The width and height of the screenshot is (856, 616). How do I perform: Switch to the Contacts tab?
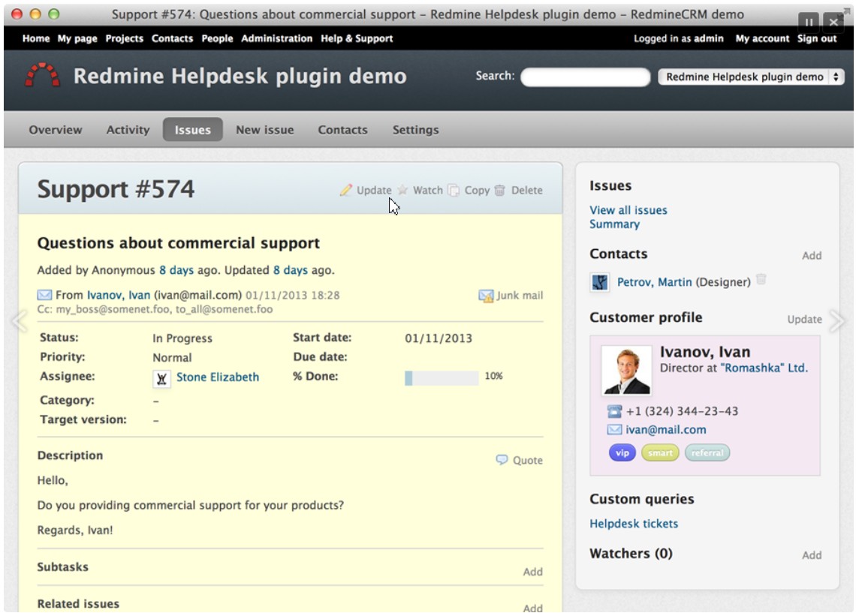pos(342,129)
